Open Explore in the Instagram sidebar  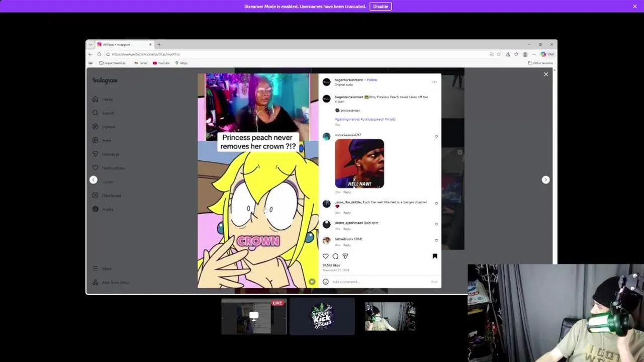104,127
